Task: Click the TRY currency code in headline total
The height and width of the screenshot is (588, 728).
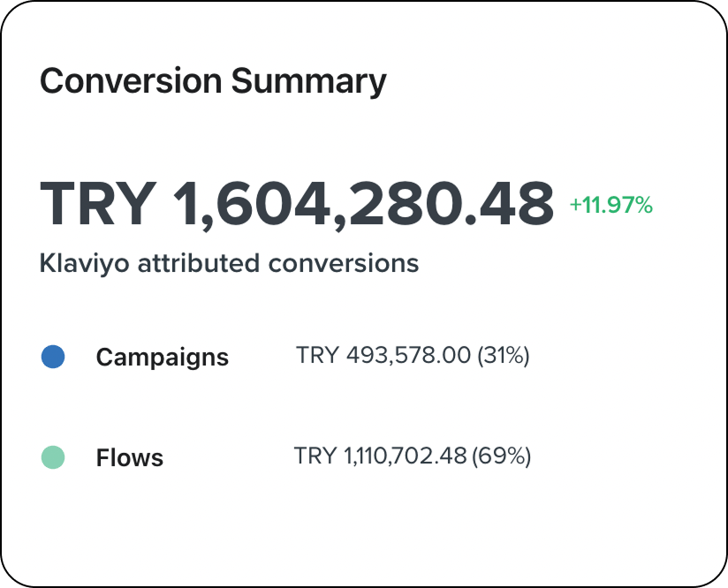Action: tap(98, 204)
